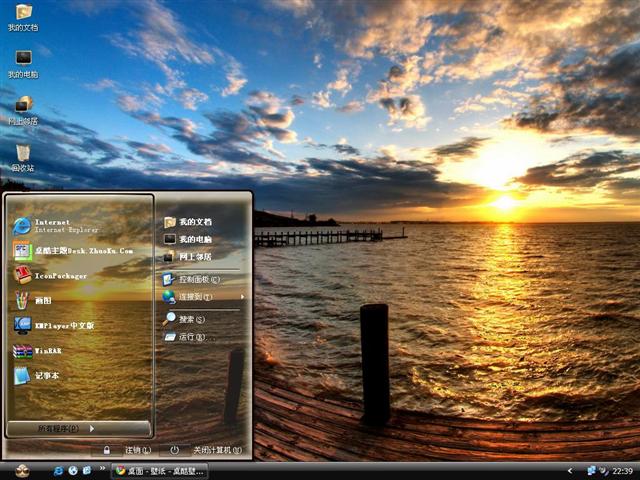Click the 回收站 (Recycle Bin) desktop icon
Viewport: 640px width, 480px height.
point(22,158)
